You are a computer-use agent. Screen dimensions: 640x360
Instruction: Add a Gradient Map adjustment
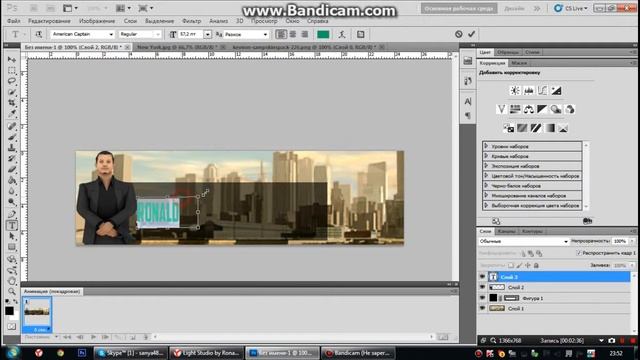(x=550, y=128)
